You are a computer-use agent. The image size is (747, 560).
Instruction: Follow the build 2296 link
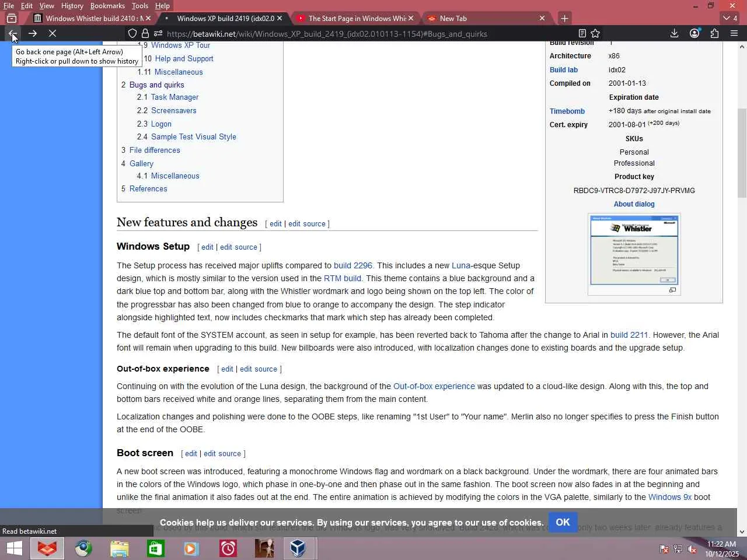coord(353,265)
